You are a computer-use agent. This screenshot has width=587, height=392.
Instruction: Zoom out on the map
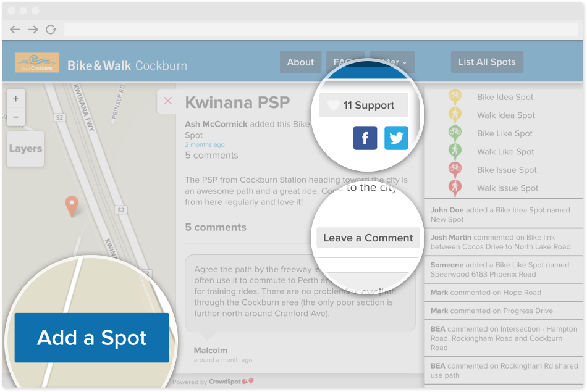15,117
